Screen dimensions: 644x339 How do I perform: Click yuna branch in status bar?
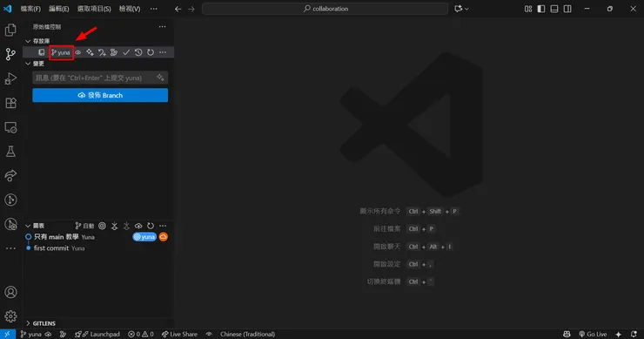click(31, 334)
